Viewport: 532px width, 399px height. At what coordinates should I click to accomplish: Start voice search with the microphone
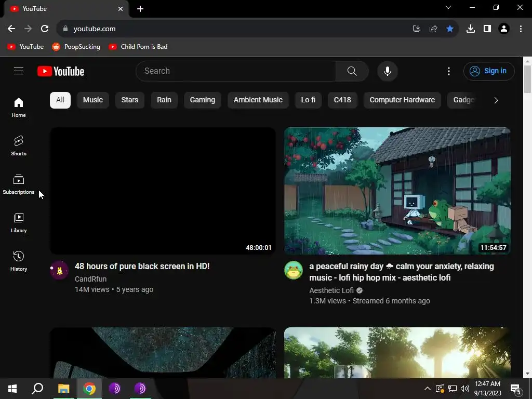[388, 71]
